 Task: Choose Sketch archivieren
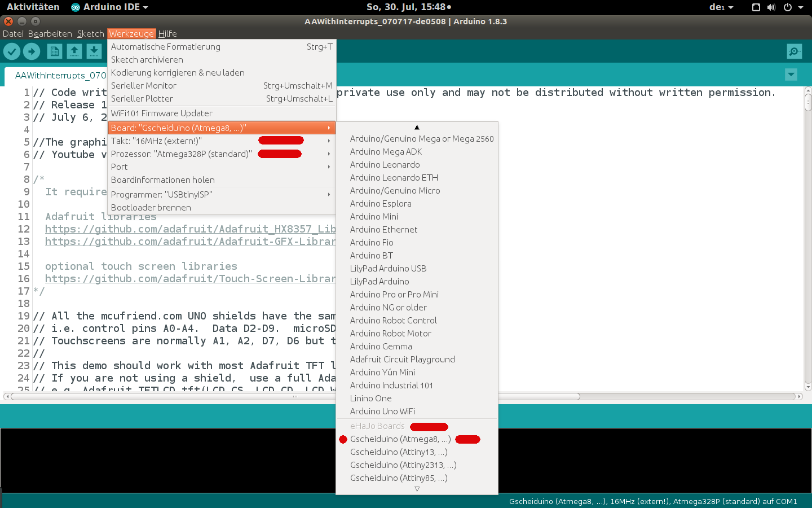click(x=222, y=60)
